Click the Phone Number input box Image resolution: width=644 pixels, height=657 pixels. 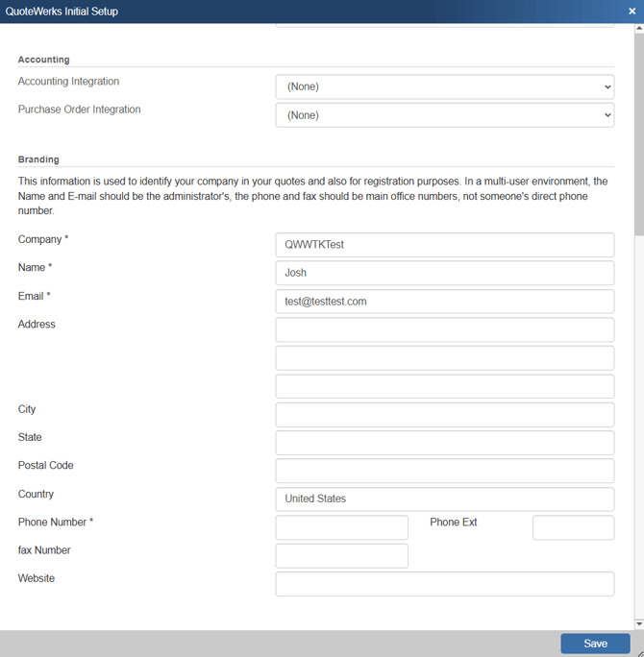(341, 527)
